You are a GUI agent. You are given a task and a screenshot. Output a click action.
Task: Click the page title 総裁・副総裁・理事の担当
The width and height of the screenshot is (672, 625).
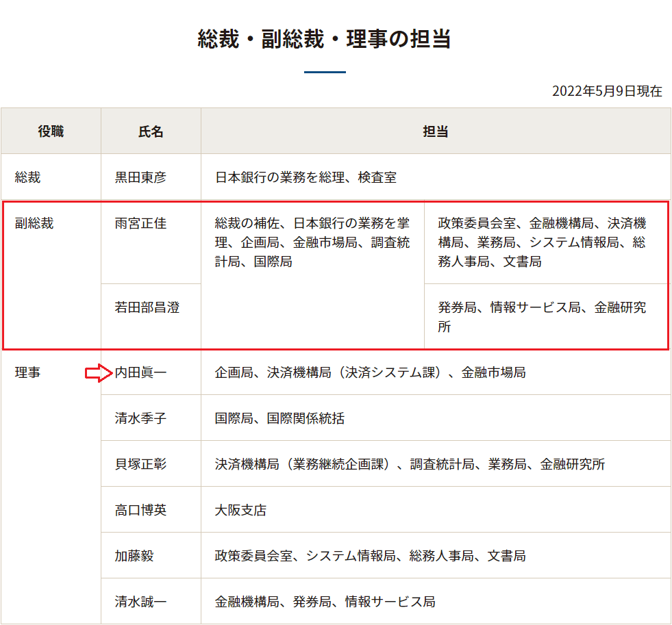(324, 38)
